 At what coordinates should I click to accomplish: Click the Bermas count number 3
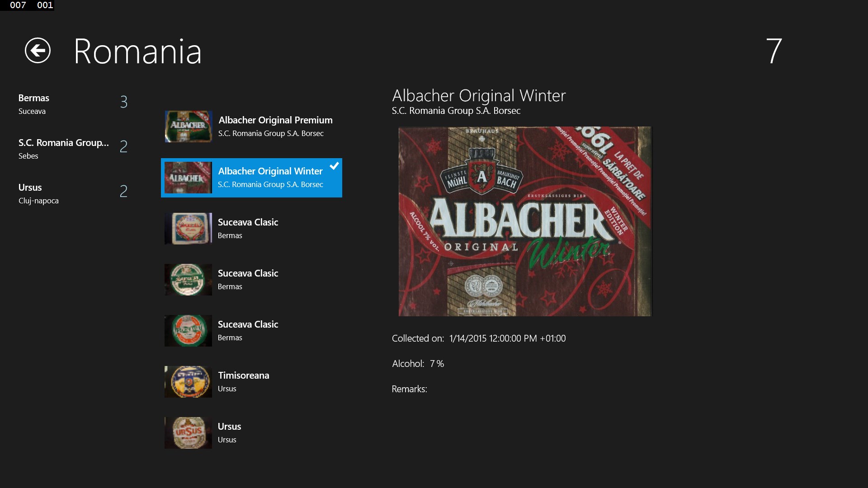[x=123, y=102]
